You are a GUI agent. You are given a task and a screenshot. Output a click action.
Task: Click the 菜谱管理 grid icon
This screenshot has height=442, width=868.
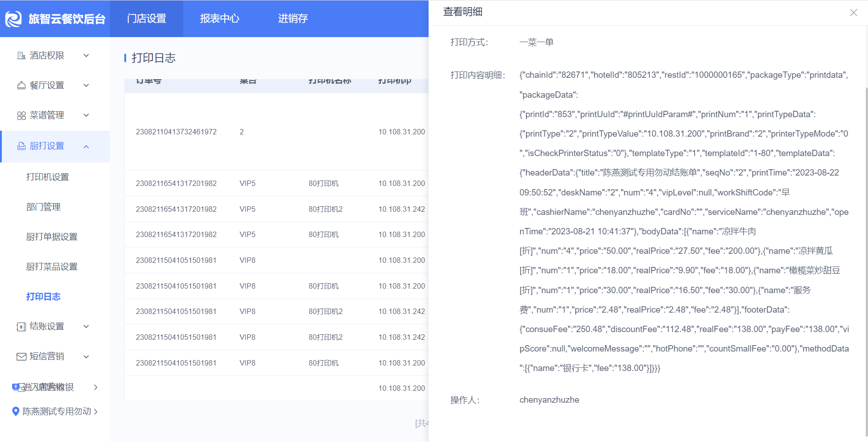[21, 115]
